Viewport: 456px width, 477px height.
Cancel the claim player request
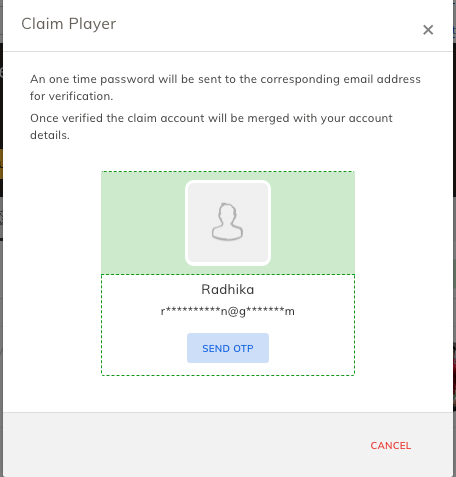pos(391,446)
